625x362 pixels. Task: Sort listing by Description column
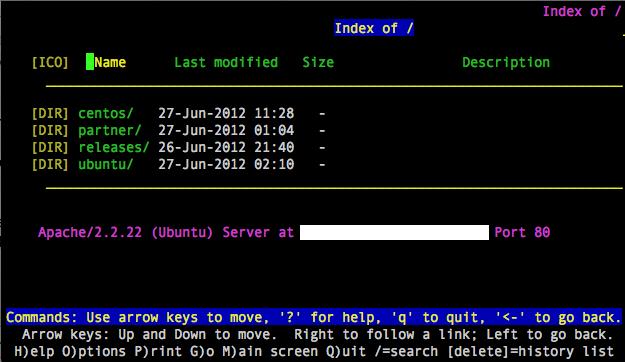[x=506, y=63]
